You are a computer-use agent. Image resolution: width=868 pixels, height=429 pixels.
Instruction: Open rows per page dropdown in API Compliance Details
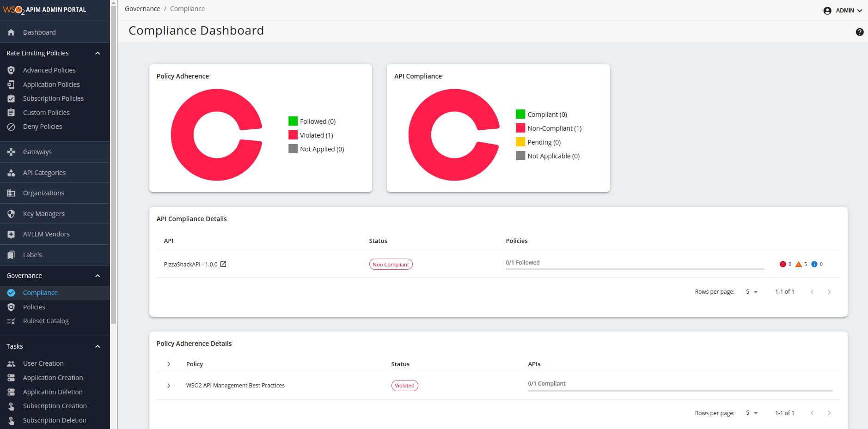point(752,292)
